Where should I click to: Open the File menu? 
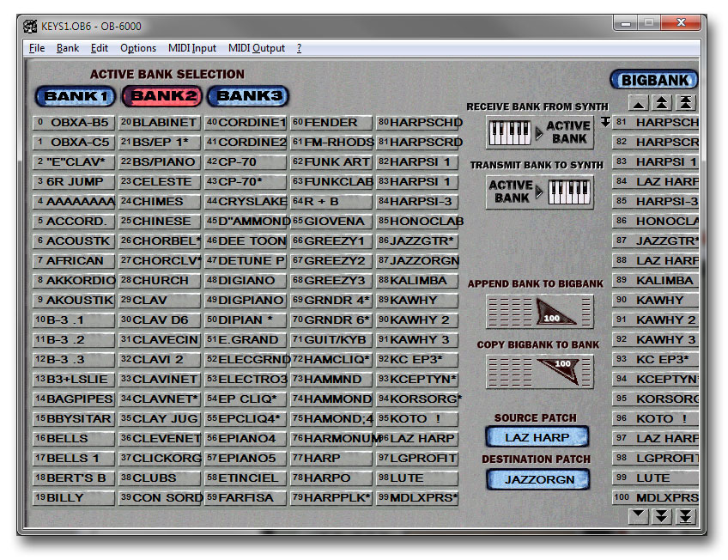pos(37,48)
